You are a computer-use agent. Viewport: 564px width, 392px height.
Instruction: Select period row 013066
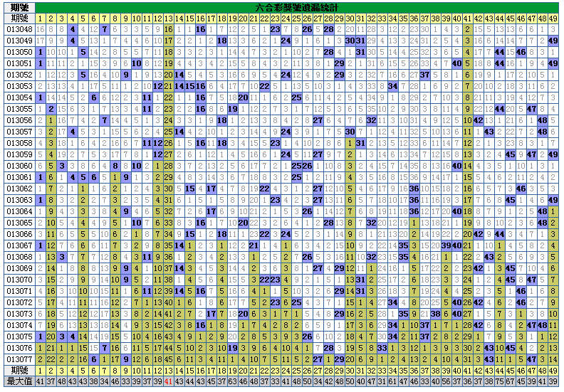19,234
